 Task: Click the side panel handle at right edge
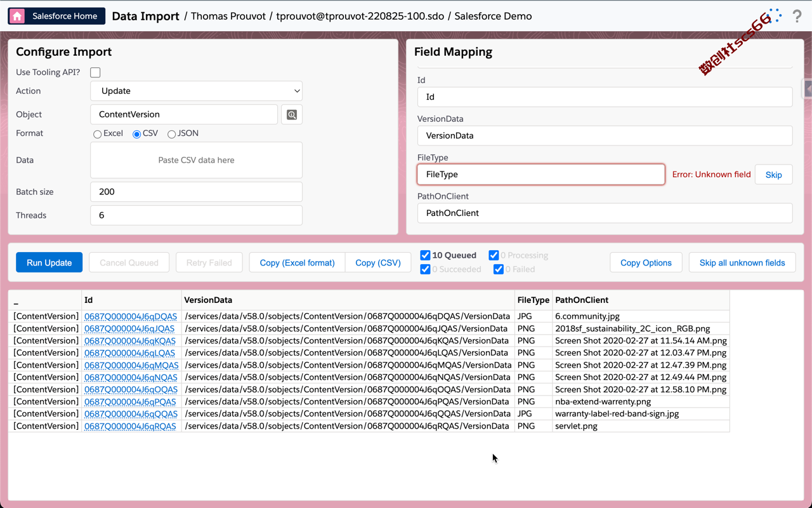808,89
